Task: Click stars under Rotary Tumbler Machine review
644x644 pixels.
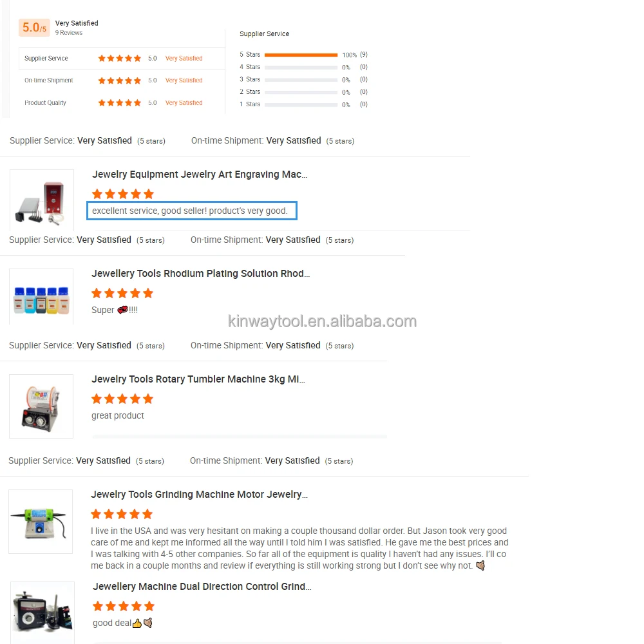Action: pos(122,399)
